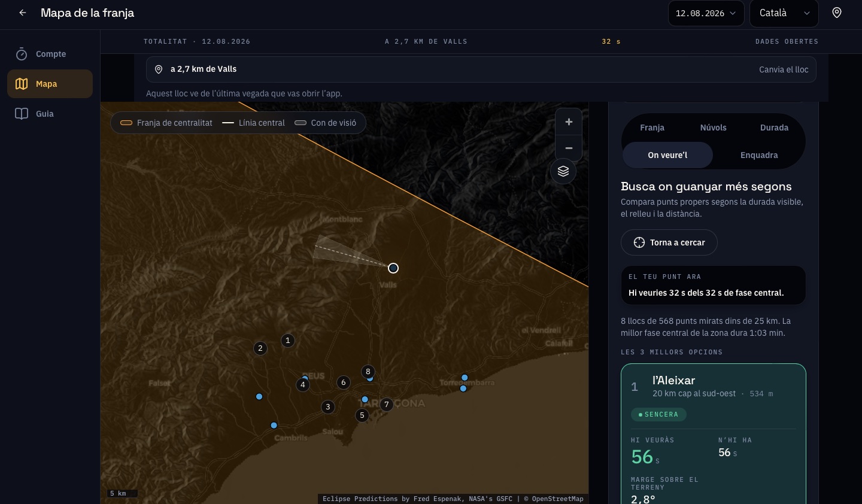Screen dimensions: 862x504
Task: Click the 'Línia central' legend entry
Action: tap(253, 123)
